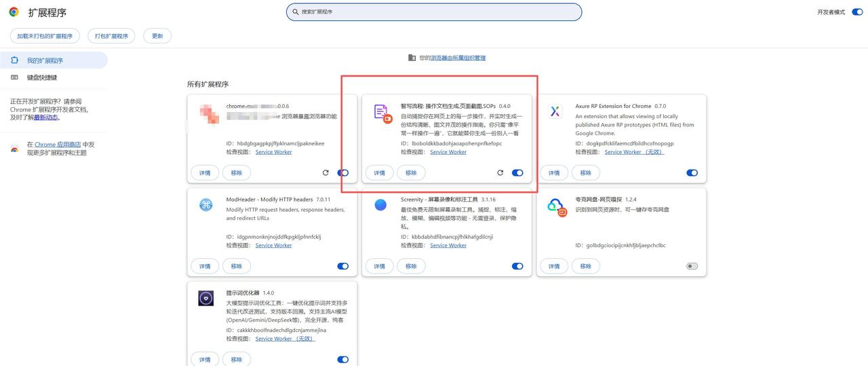868x366 pixels.
Task: Click 打包扩展程序 button
Action: (111, 36)
